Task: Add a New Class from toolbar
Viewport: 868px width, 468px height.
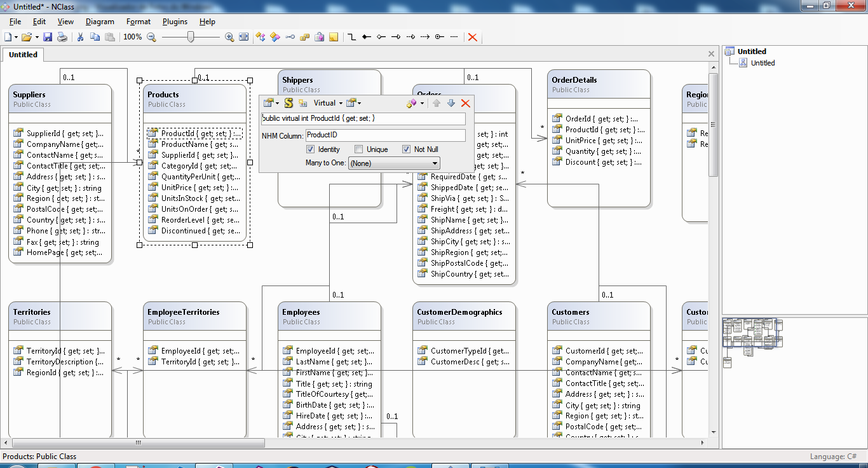Action: coord(261,37)
